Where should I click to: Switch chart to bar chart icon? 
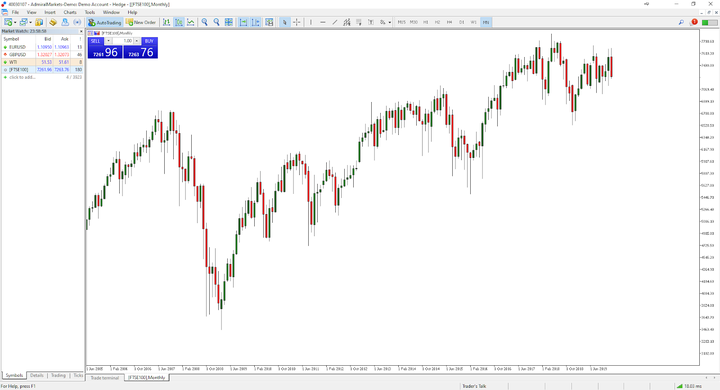[x=166, y=22]
